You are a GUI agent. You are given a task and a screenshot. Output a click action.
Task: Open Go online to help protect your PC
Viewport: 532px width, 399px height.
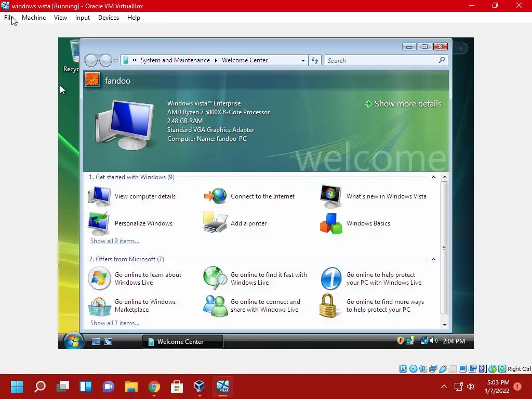[371, 278]
